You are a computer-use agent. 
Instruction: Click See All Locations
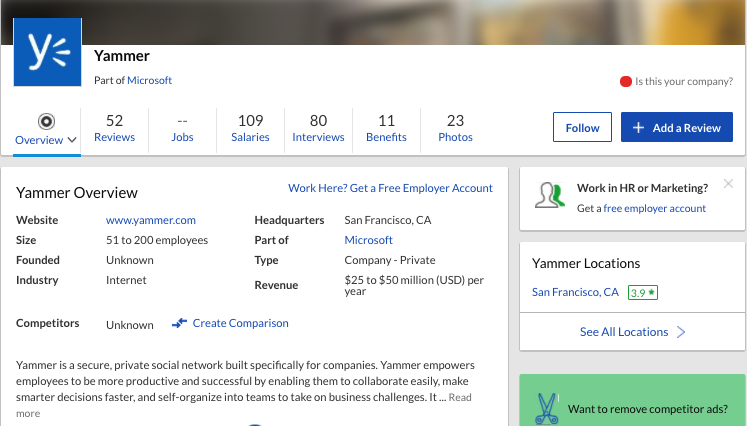(624, 332)
